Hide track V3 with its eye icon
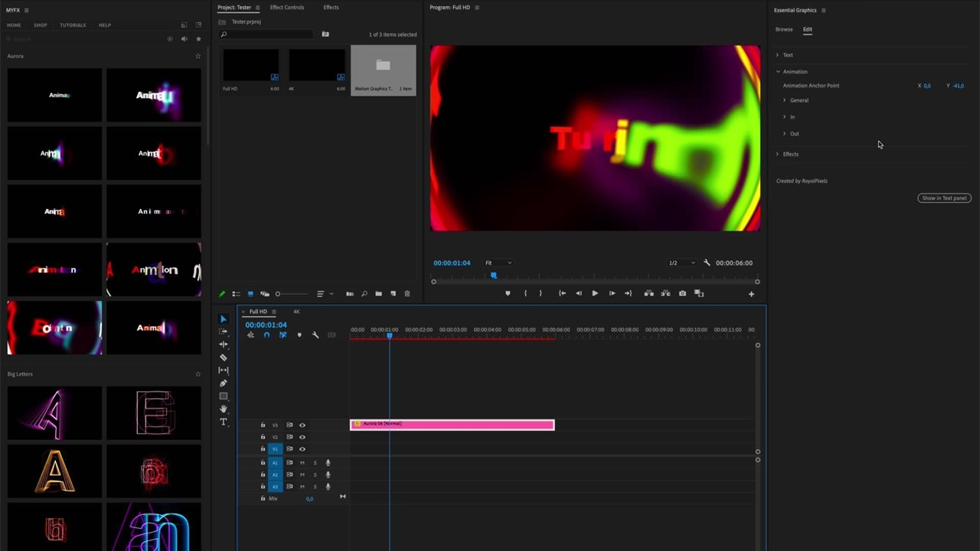This screenshot has height=551, width=980. pos(302,425)
